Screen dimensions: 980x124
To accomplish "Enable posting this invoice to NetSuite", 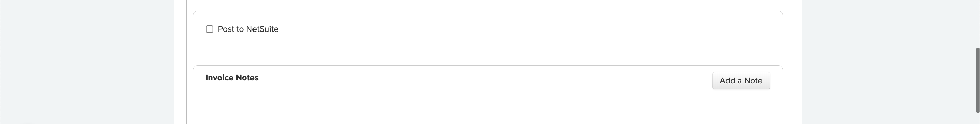I will (209, 29).
